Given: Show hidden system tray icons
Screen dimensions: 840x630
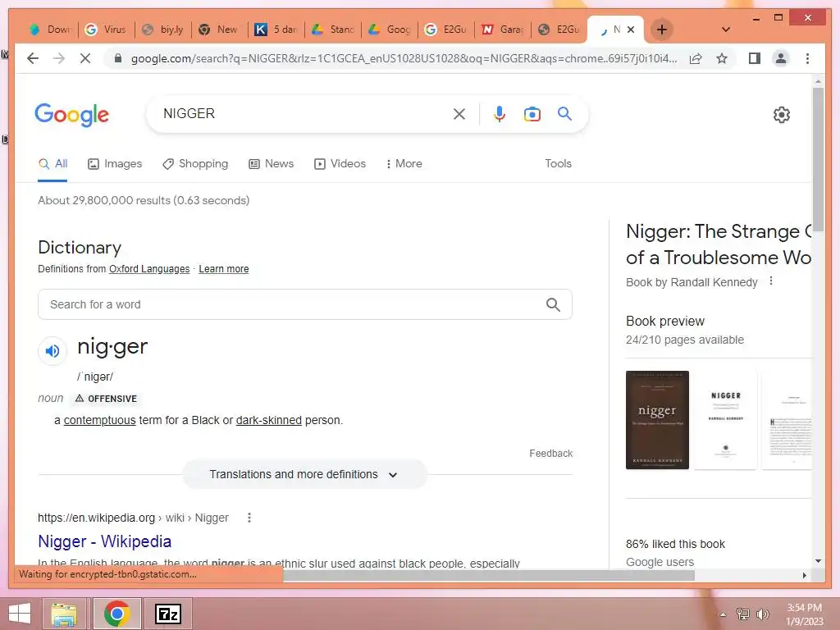Looking at the screenshot, I should pyautogui.click(x=723, y=614).
